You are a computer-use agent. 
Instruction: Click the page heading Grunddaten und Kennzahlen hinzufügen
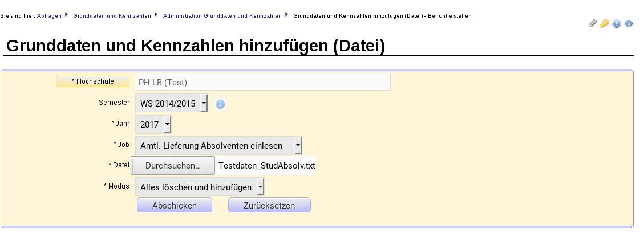click(195, 46)
